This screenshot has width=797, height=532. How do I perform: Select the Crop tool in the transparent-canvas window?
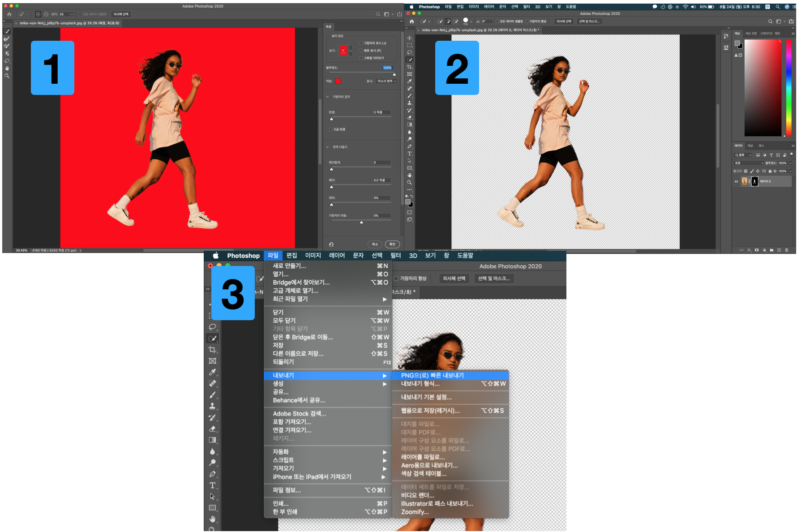point(409,67)
